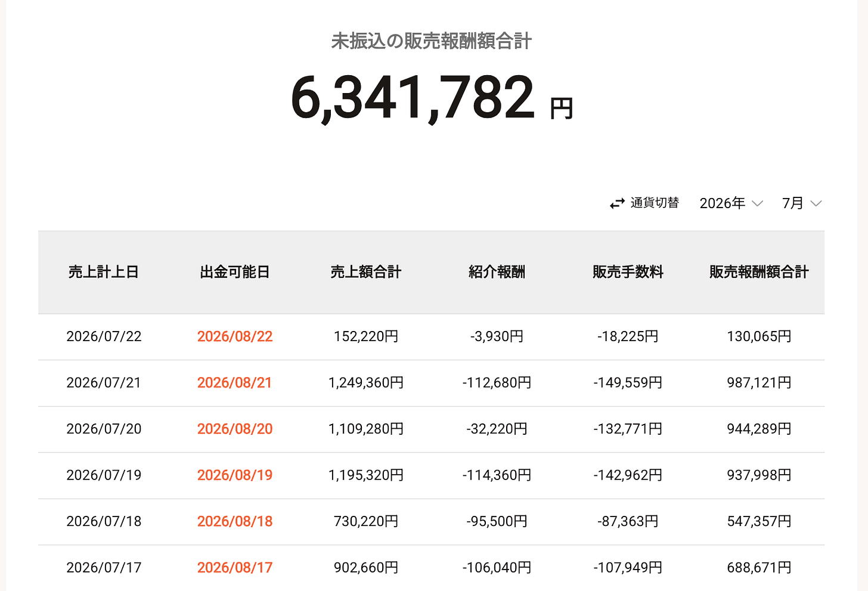Click the payout date 2026/08/18

(x=235, y=521)
